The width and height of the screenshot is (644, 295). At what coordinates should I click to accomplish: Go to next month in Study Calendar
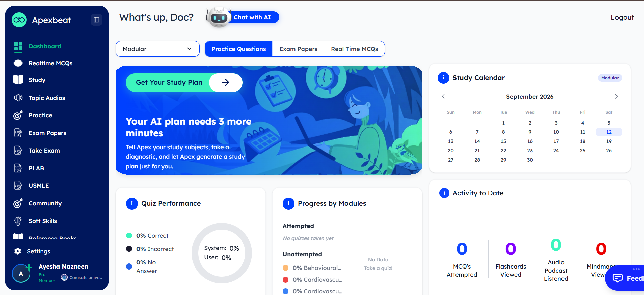pos(616,96)
